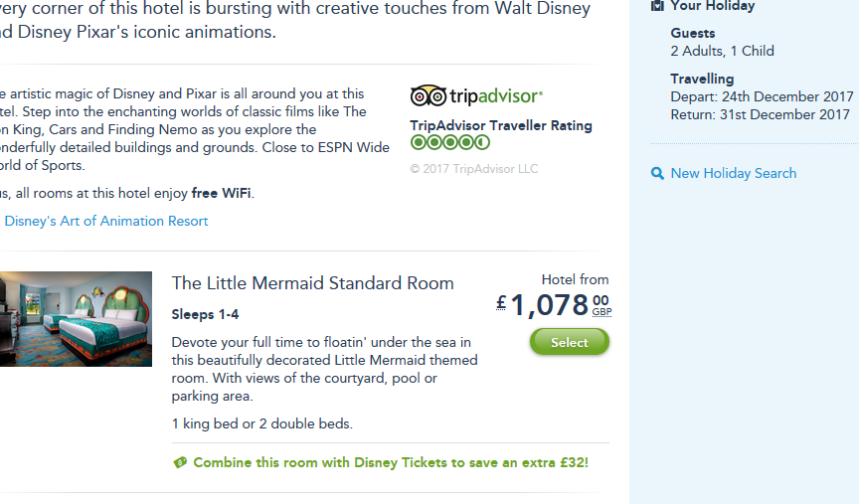Open the New Holiday Search link
This screenshot has width=859, height=504.
click(733, 173)
